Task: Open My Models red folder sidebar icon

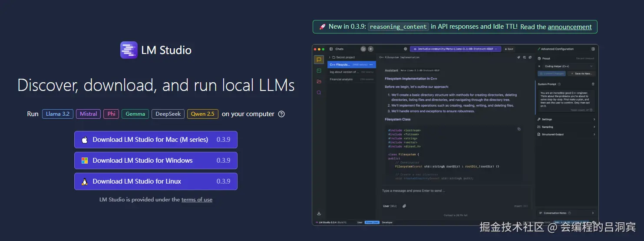Action: tap(319, 81)
